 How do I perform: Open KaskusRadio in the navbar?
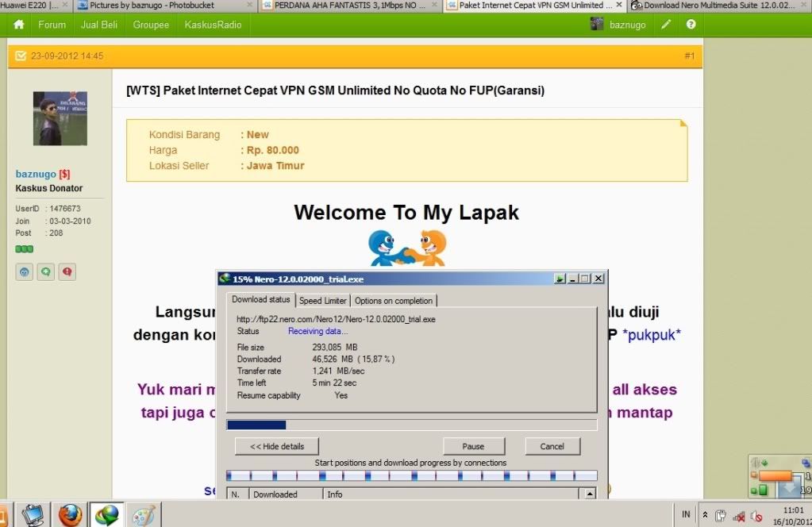[213, 25]
